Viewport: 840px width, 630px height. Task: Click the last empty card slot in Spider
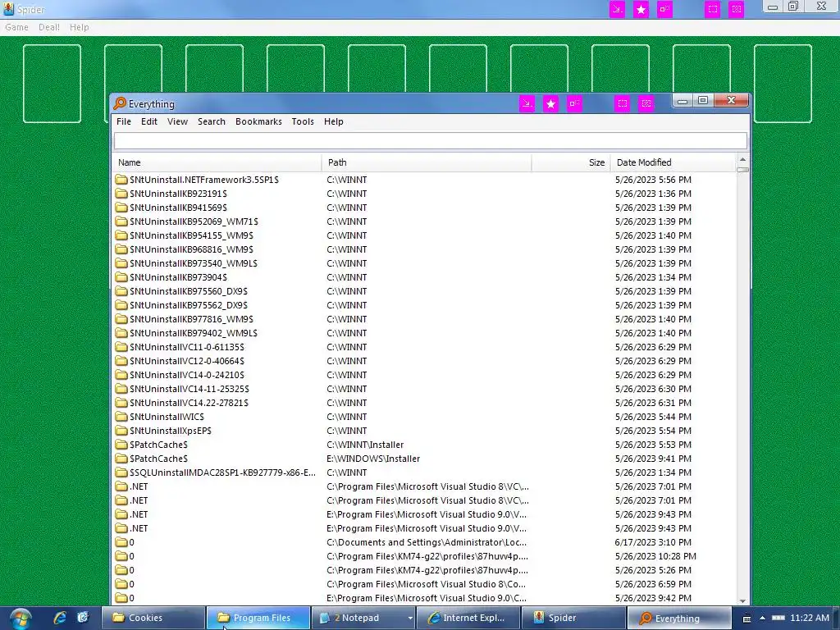click(783, 84)
